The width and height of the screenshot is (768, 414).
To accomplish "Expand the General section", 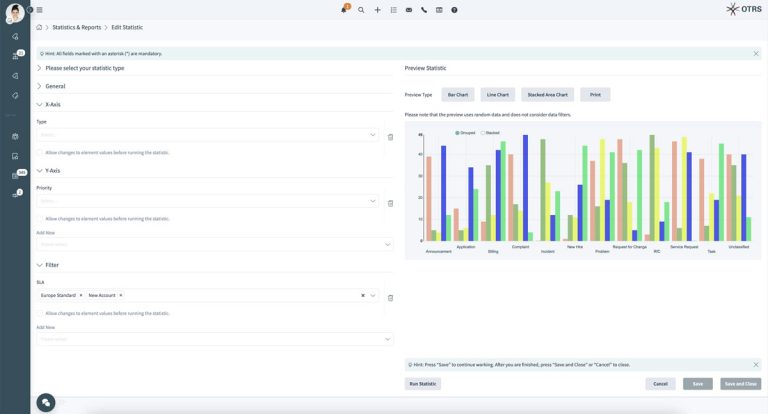I will pyautogui.click(x=39, y=86).
